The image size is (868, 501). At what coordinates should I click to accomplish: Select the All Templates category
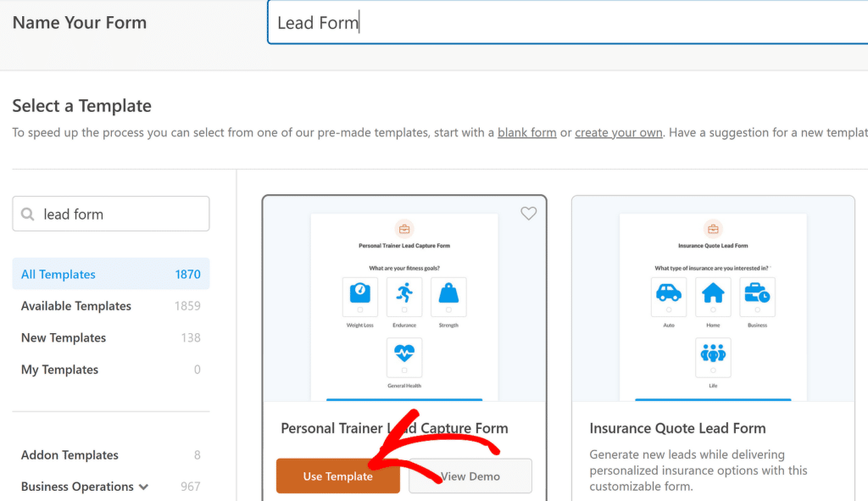(58, 274)
